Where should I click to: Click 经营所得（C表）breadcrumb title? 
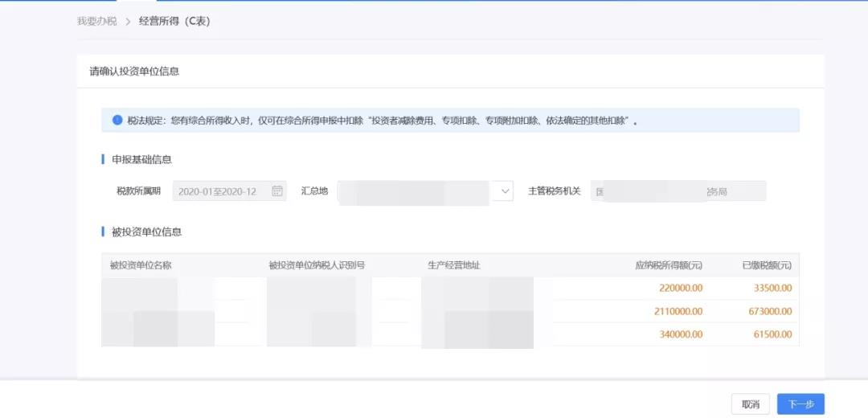(174, 23)
